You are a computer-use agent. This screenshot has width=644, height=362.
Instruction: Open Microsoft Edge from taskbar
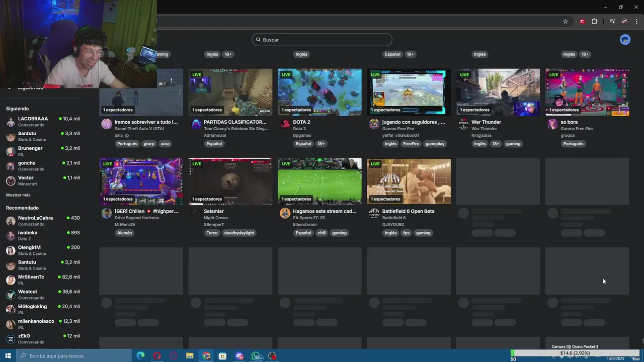pos(140,356)
